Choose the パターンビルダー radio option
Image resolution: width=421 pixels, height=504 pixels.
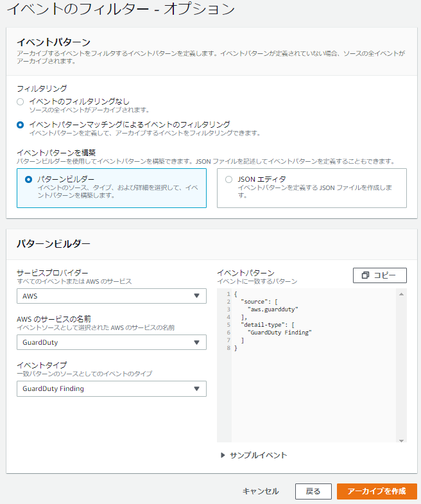coord(29,179)
